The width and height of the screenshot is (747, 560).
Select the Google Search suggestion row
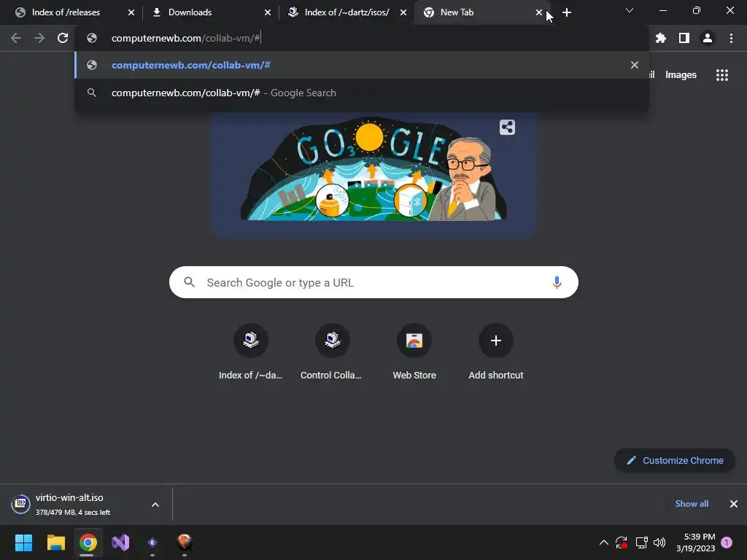coord(362,93)
